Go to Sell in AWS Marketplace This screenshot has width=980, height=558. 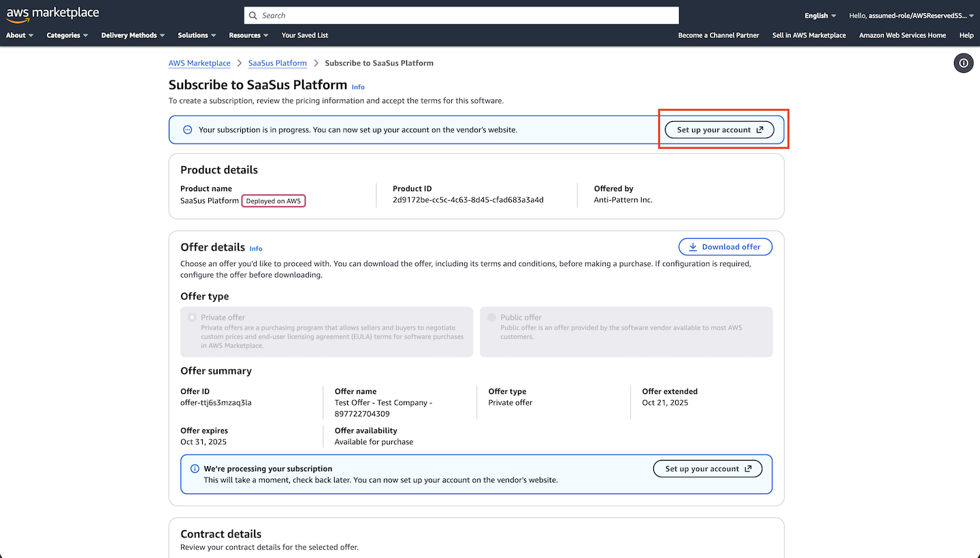tap(808, 35)
